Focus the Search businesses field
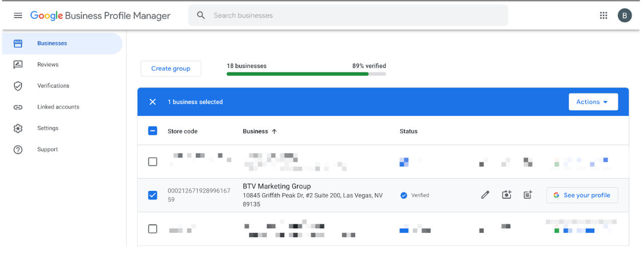 (x=348, y=15)
